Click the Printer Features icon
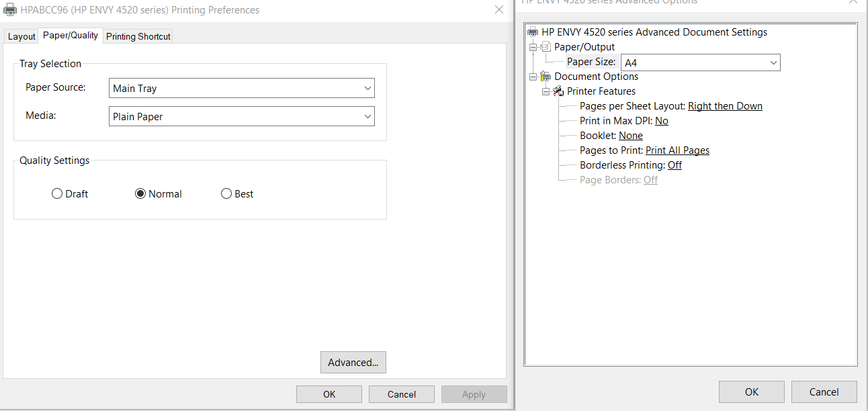 558,91
